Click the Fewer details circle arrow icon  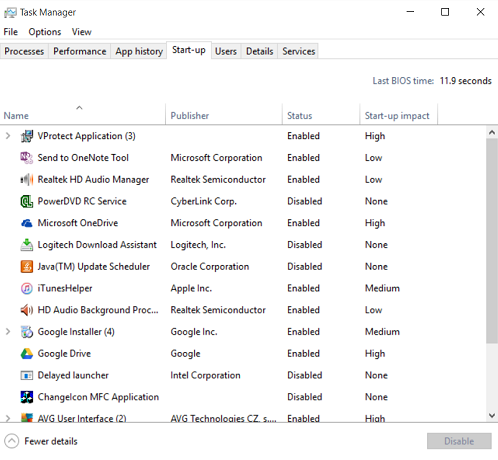pos(12,441)
